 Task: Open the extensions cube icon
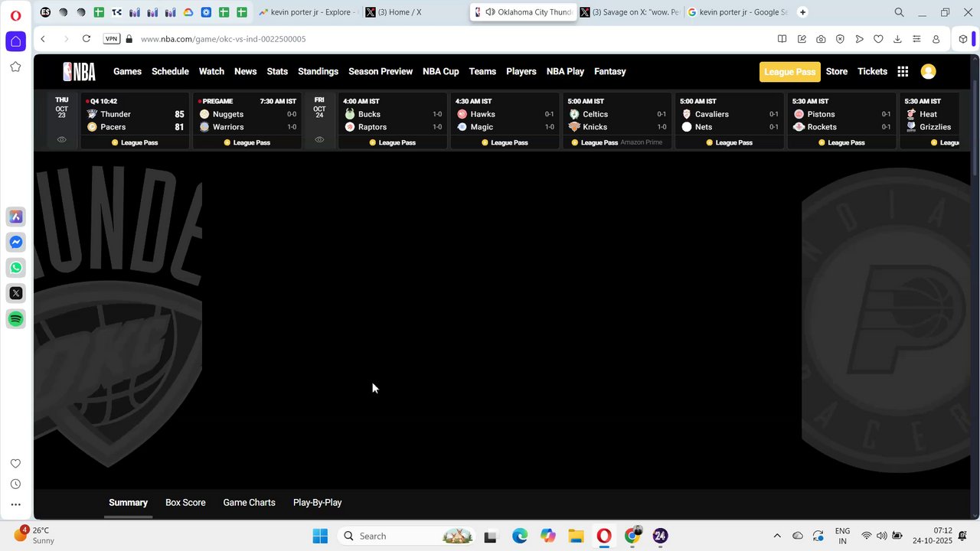[x=963, y=39]
